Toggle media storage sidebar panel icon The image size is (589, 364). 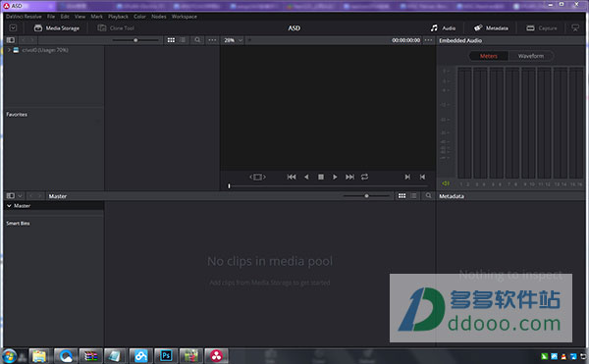pyautogui.click(x=11, y=40)
